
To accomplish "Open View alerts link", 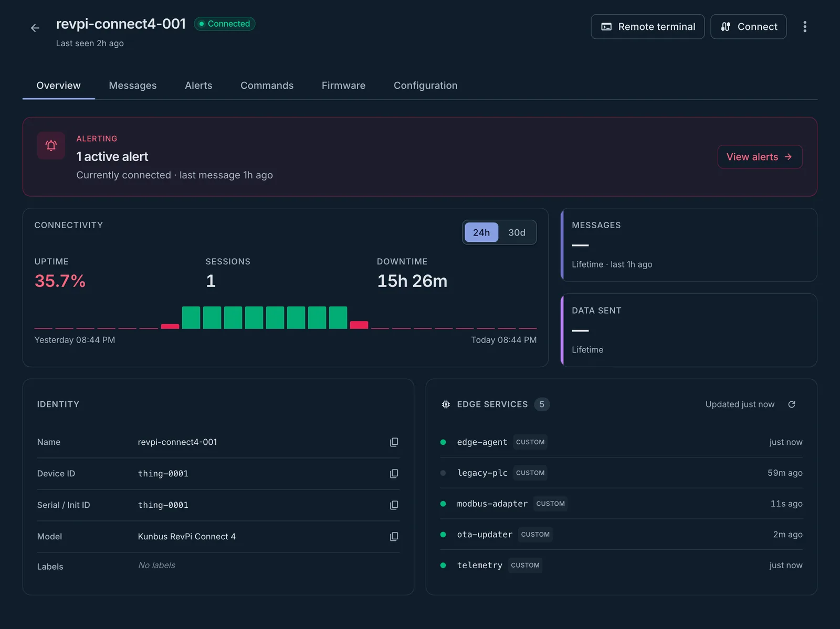I will pos(760,157).
